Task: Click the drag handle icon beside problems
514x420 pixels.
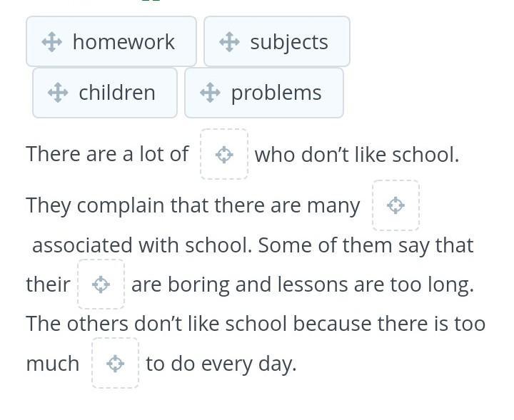Action: click(x=210, y=93)
